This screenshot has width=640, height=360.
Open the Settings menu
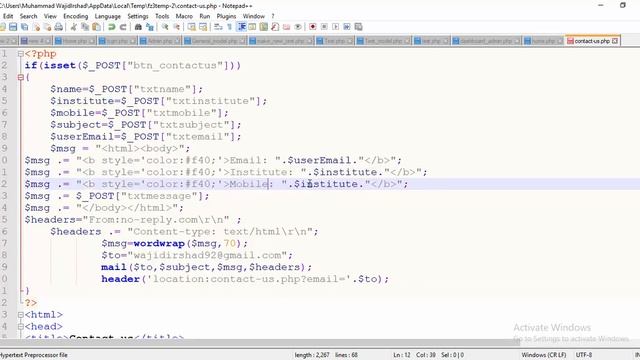pyautogui.click(x=138, y=16)
